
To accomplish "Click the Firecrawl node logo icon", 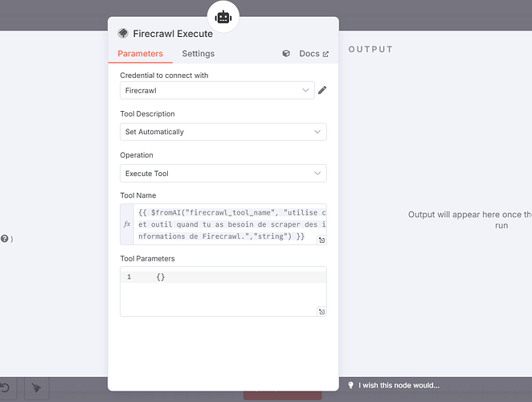I will point(123,33).
